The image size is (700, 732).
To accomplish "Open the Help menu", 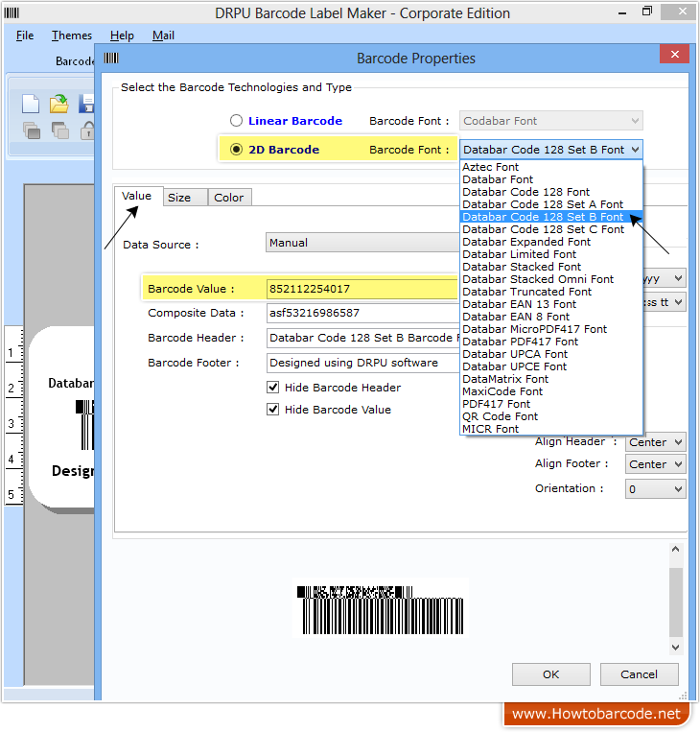I will tap(122, 35).
